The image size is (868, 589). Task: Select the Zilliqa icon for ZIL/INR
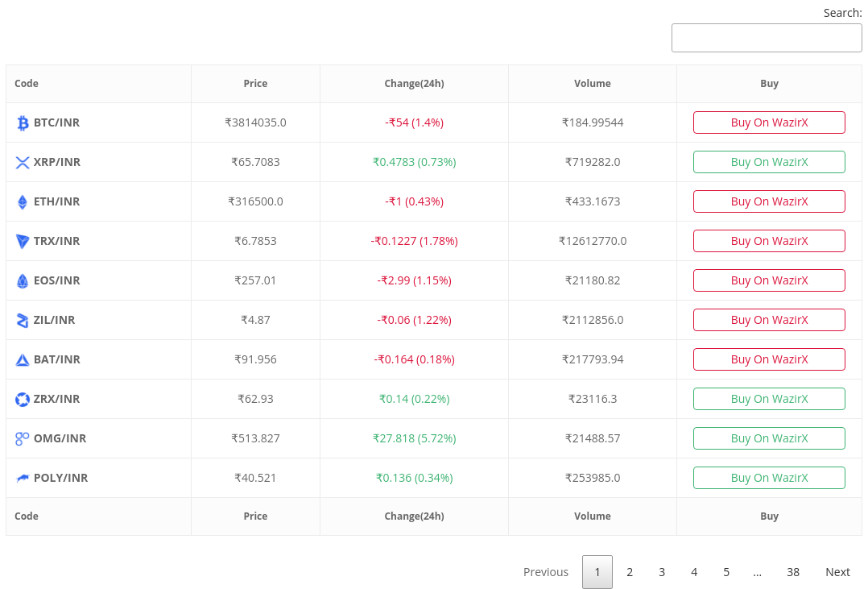(22, 320)
